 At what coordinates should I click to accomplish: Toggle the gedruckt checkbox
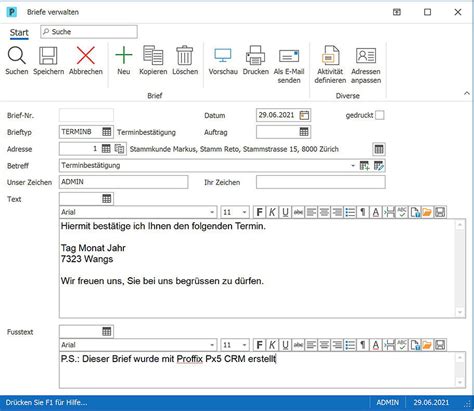[x=380, y=115]
